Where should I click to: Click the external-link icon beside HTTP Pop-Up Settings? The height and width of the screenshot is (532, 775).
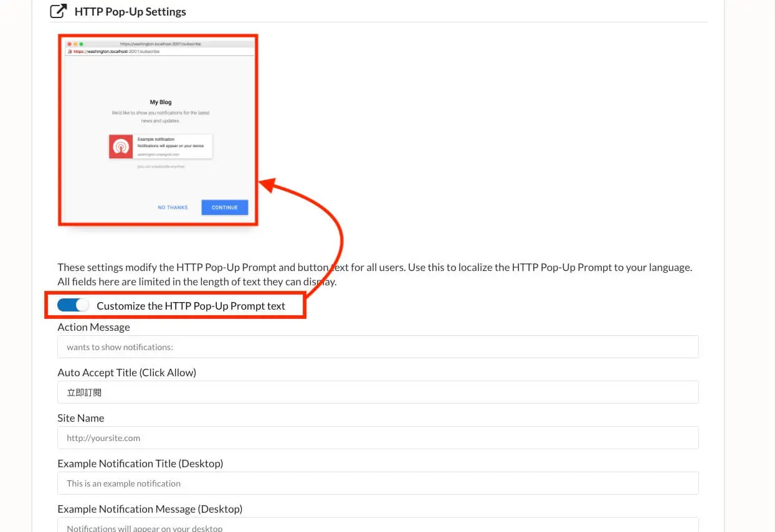click(58, 11)
